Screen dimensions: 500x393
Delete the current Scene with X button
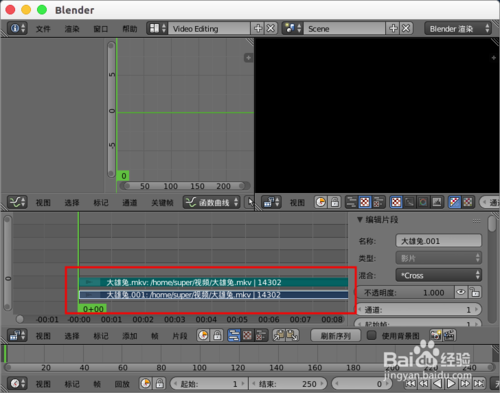coord(406,28)
